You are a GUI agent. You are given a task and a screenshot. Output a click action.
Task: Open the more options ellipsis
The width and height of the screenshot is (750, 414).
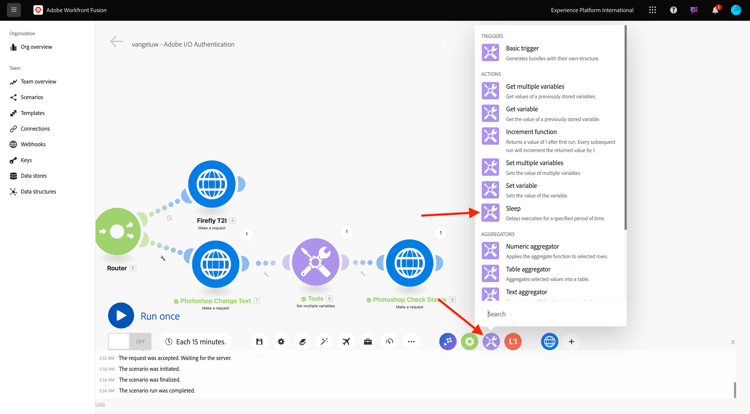[x=411, y=341]
